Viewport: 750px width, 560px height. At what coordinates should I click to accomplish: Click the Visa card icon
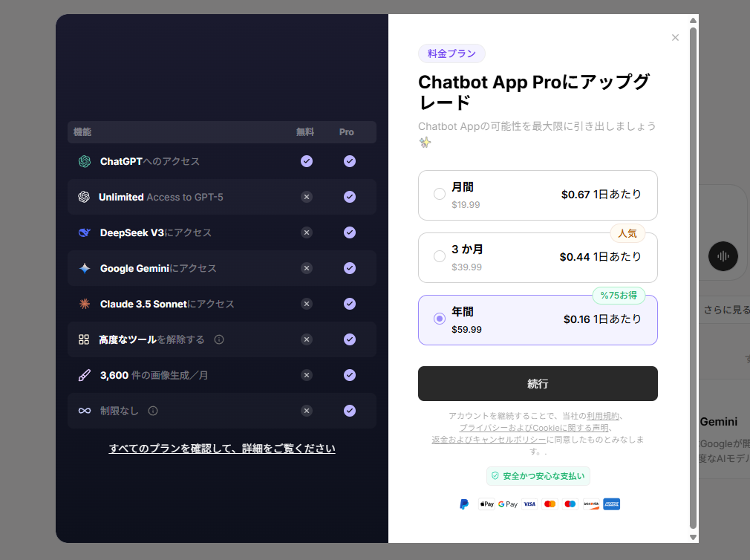point(529,504)
